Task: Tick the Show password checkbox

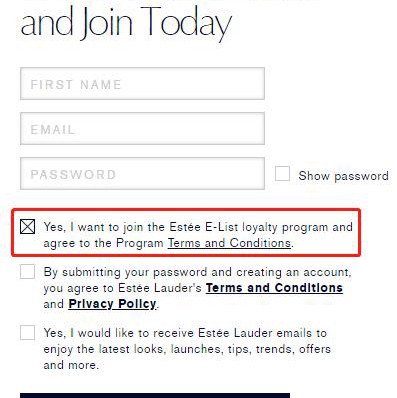Action: point(282,174)
